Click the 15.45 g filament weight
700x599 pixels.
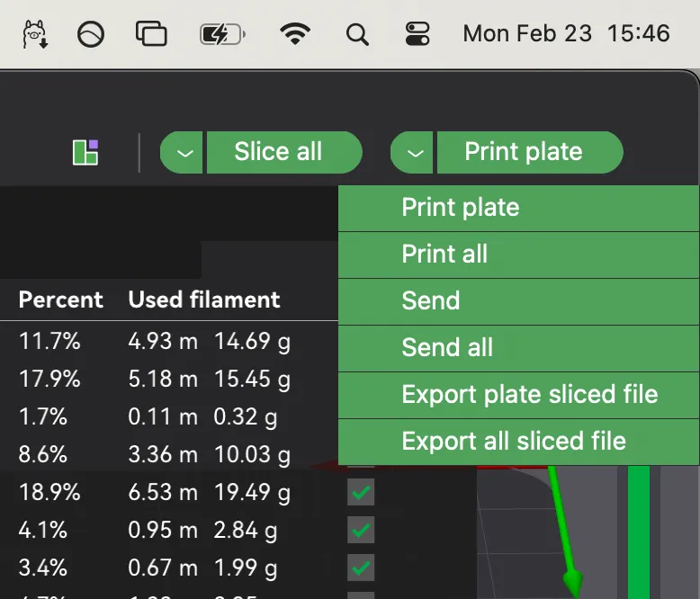tap(252, 380)
